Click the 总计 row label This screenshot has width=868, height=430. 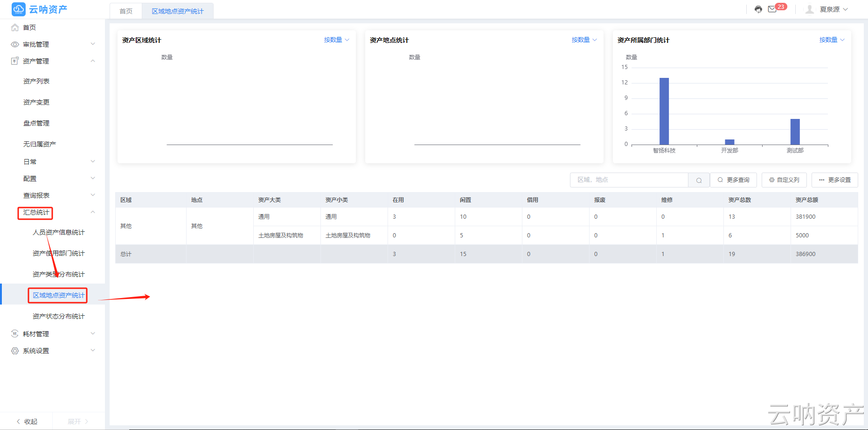point(126,254)
